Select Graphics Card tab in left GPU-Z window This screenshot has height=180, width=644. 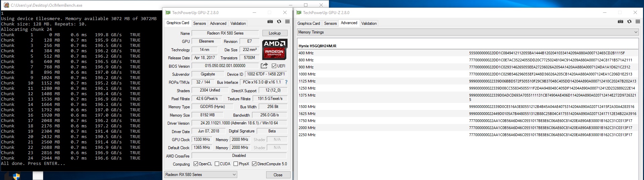[178, 23]
